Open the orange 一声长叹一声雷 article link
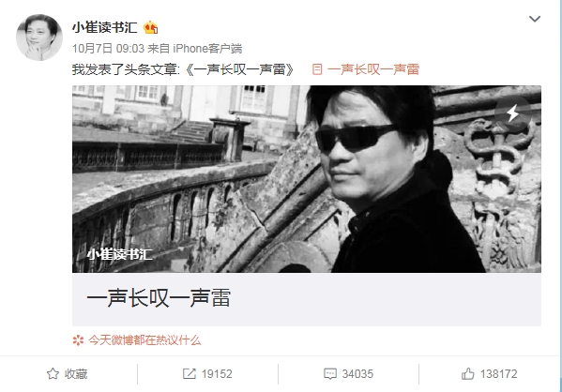Viewport: 562px width, 392px height. click(x=373, y=69)
